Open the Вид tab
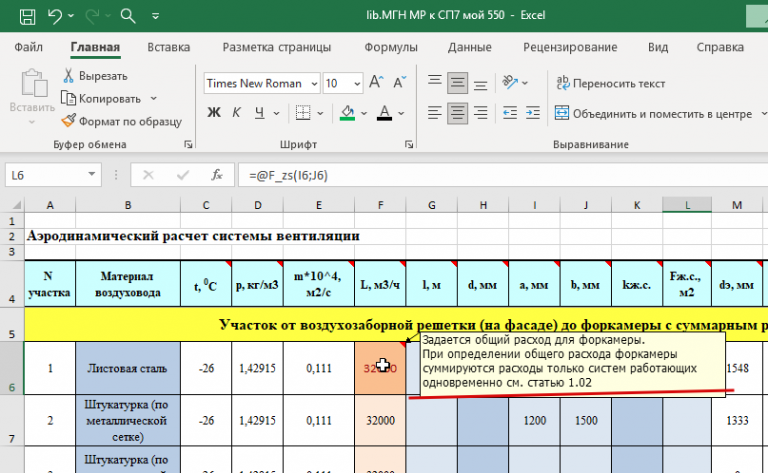 [x=658, y=47]
